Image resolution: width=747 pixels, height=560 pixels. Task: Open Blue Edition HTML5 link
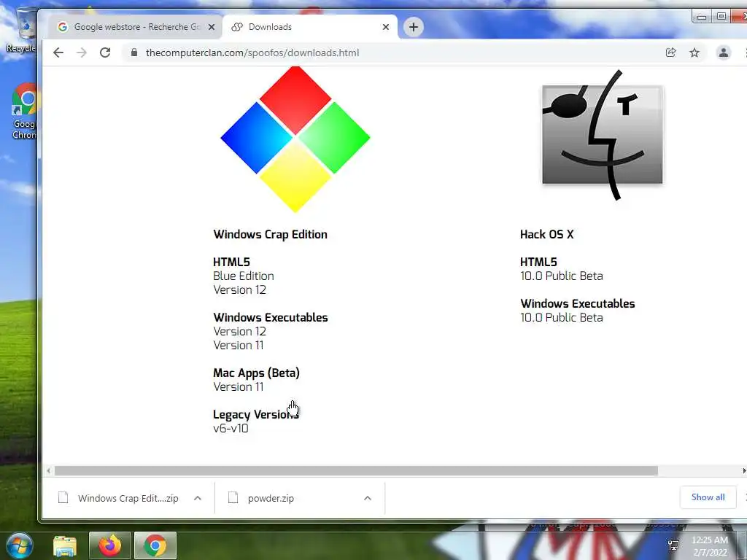(244, 276)
